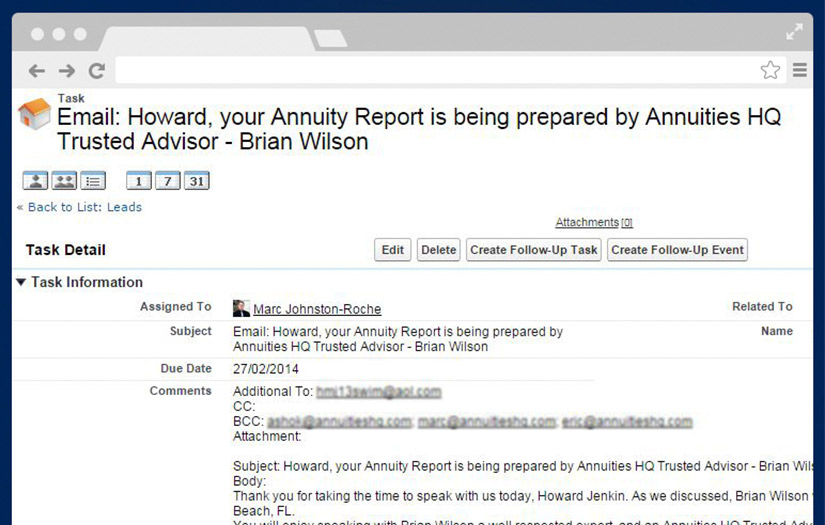This screenshot has width=825, height=525.
Task: Open a new browser tab
Action: [330, 38]
